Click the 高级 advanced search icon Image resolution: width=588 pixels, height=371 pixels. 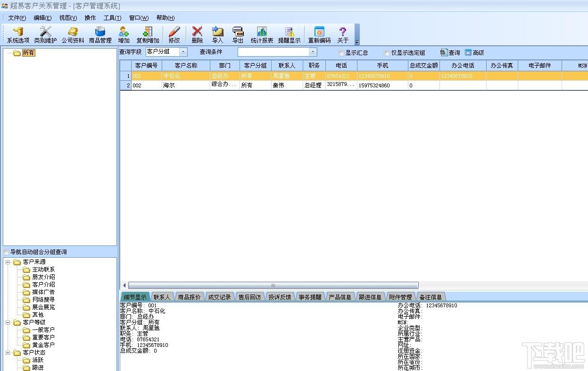point(474,53)
